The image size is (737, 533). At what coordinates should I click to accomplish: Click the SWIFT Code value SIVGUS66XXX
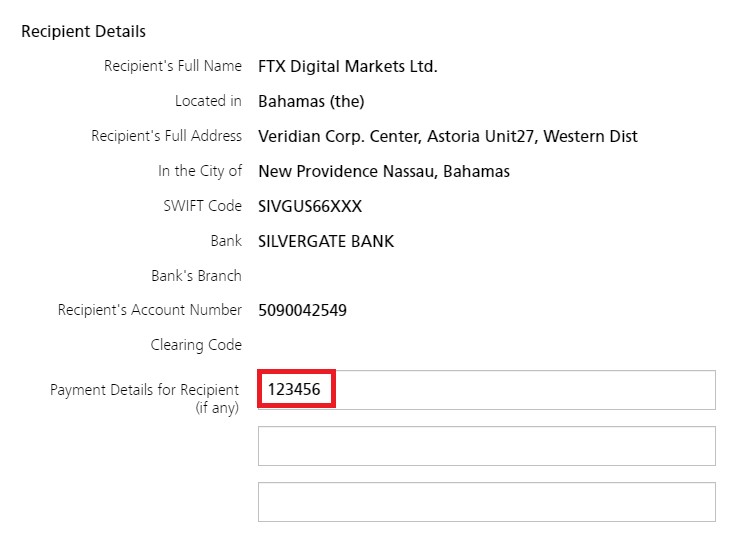pyautogui.click(x=310, y=206)
